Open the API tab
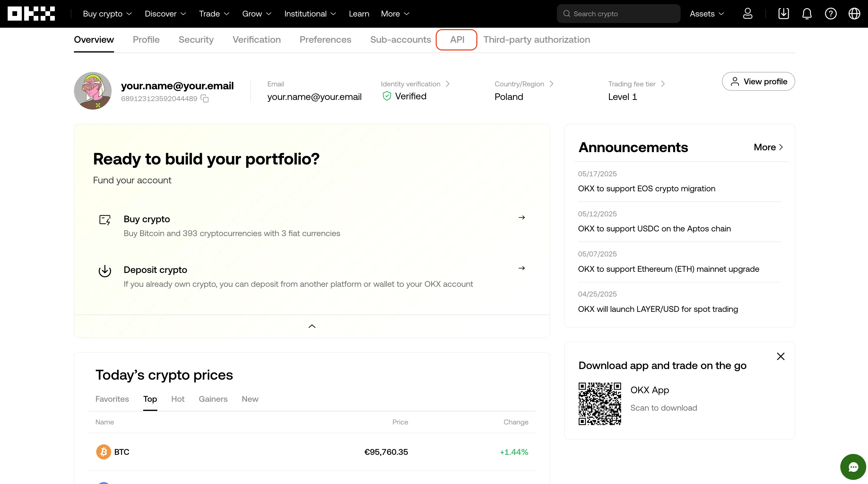Viewport: 868px width, 484px height. [457, 39]
